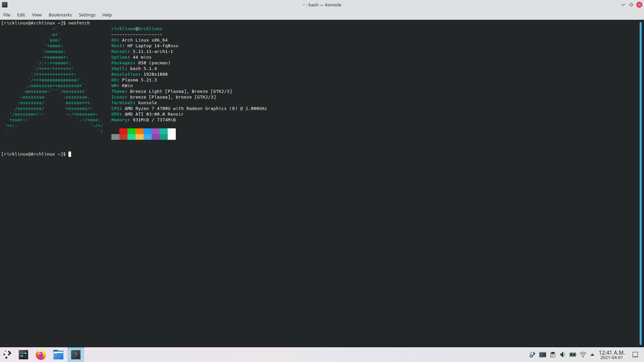Open the Bookmarks menu
The width and height of the screenshot is (644, 362).
click(x=60, y=15)
